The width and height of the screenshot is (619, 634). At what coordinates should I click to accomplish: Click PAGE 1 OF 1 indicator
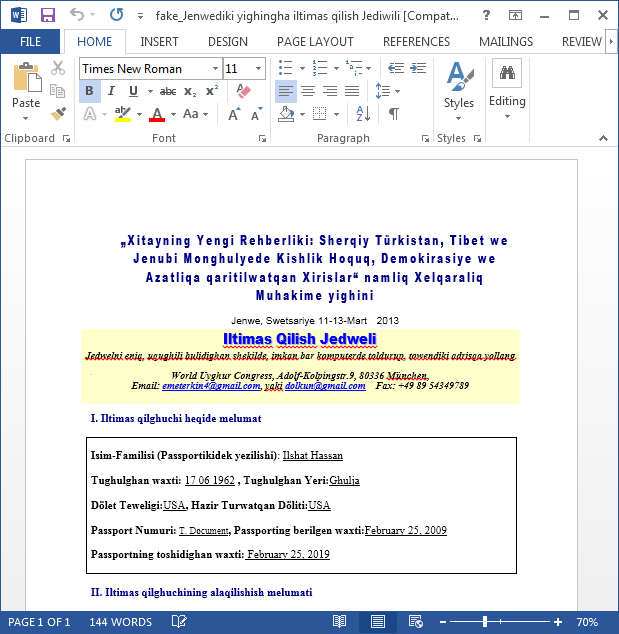39,622
